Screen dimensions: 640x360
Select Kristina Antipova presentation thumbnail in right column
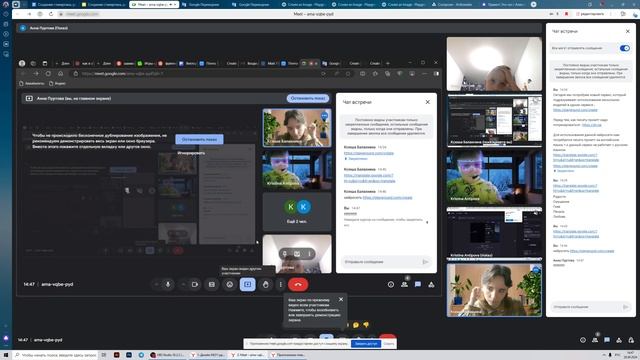(x=494, y=233)
